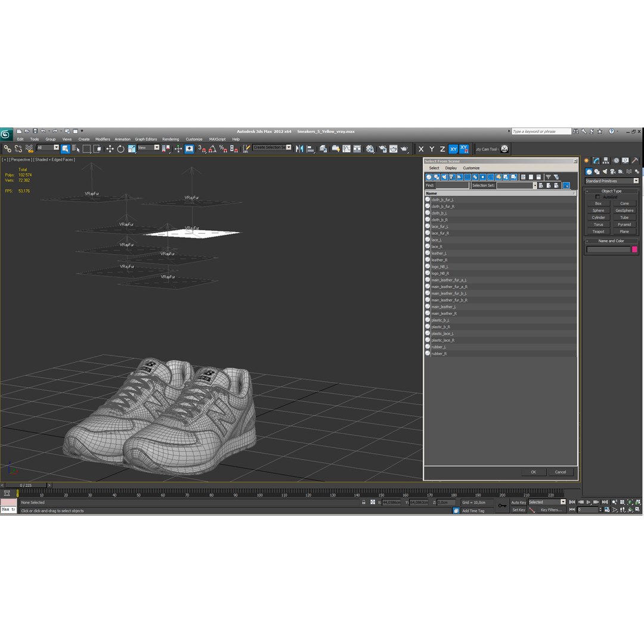The width and height of the screenshot is (644, 644).
Task: Click Bind to Space Warp icon
Action: [x=29, y=148]
